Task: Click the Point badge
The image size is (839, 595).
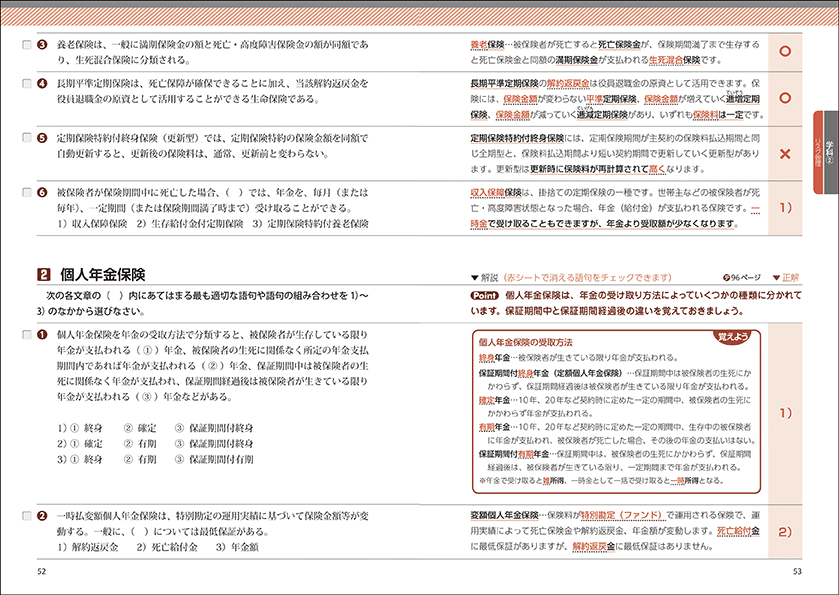Action: 484,295
